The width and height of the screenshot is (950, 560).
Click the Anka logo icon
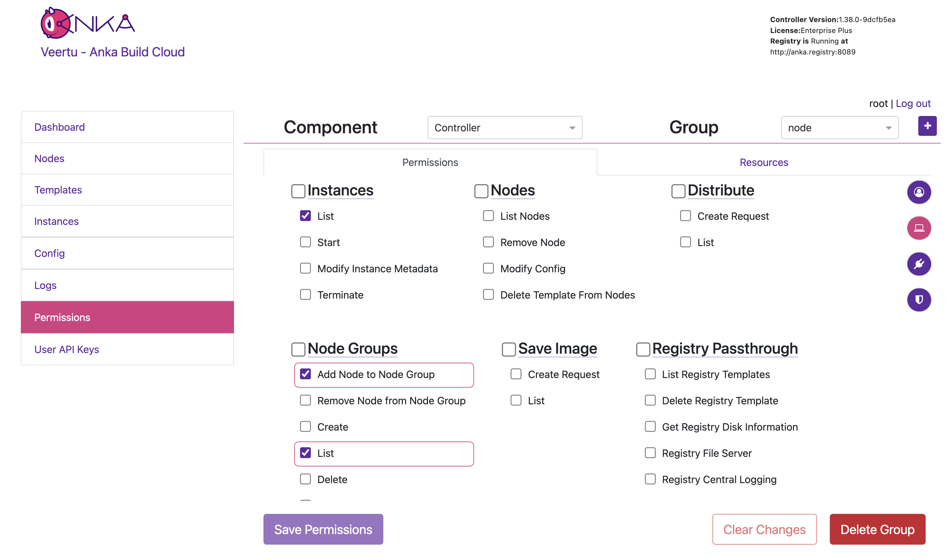pyautogui.click(x=88, y=23)
